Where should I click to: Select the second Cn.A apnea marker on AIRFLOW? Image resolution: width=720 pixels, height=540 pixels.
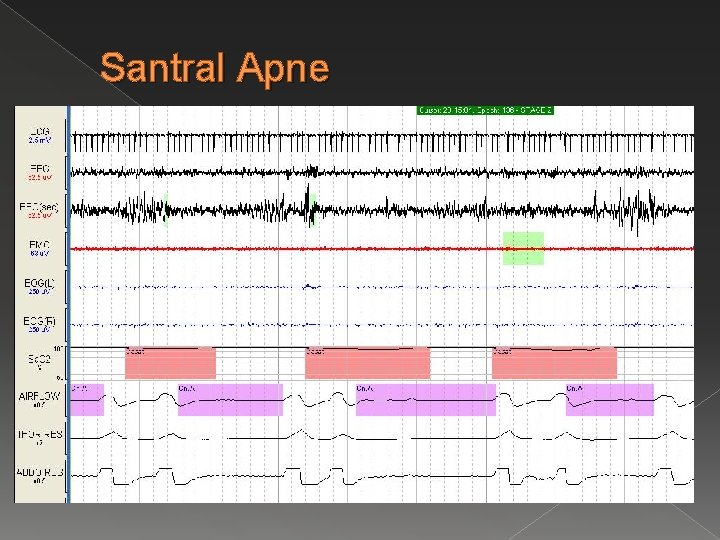point(231,400)
